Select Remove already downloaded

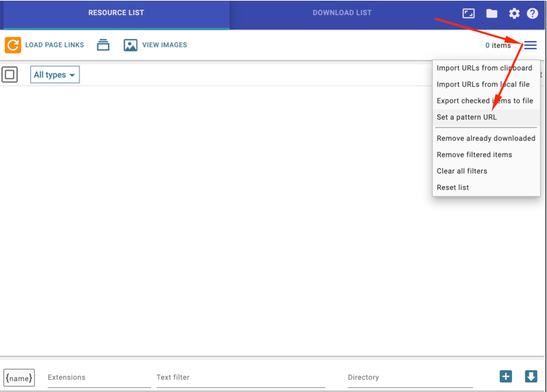(x=486, y=138)
